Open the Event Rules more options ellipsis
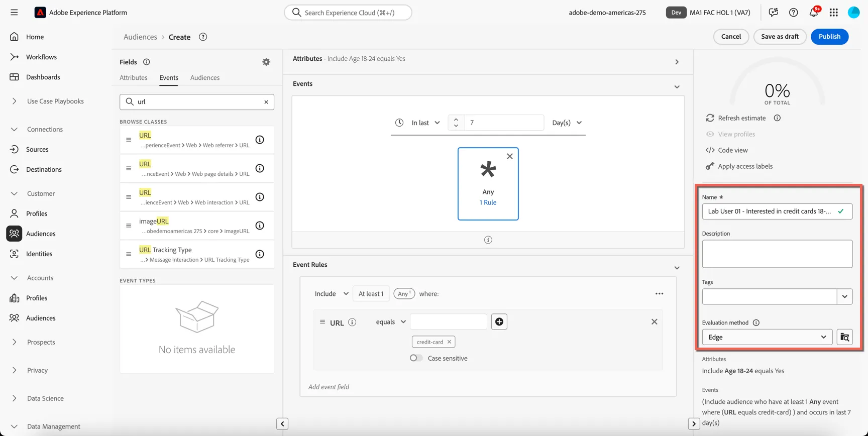Viewport: 868px width, 436px height. tap(660, 294)
